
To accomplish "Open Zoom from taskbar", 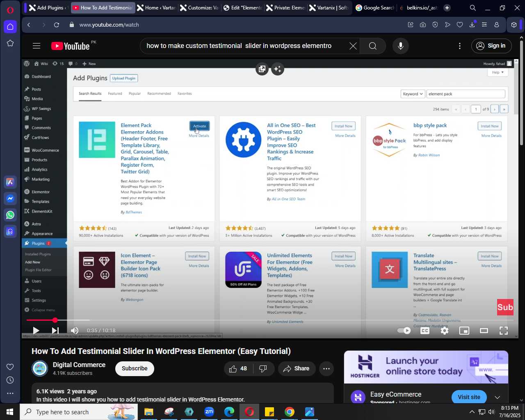I will tap(209, 412).
